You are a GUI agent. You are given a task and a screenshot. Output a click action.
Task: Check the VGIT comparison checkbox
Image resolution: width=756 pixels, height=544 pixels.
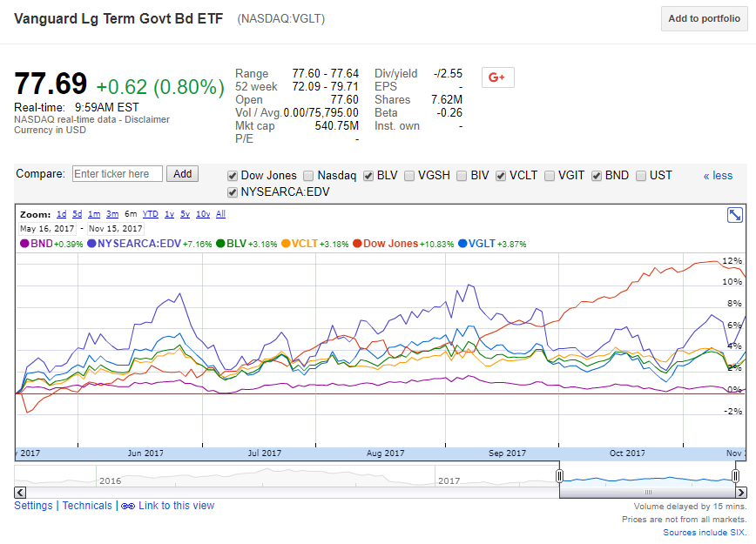pyautogui.click(x=550, y=176)
